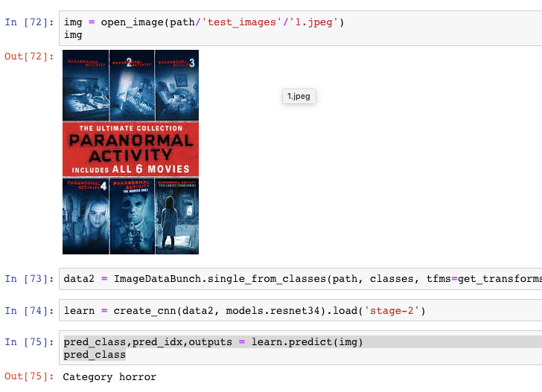This screenshot has height=392, width=542.
Task: Select the In [75] prompt label
Action: click(29, 342)
